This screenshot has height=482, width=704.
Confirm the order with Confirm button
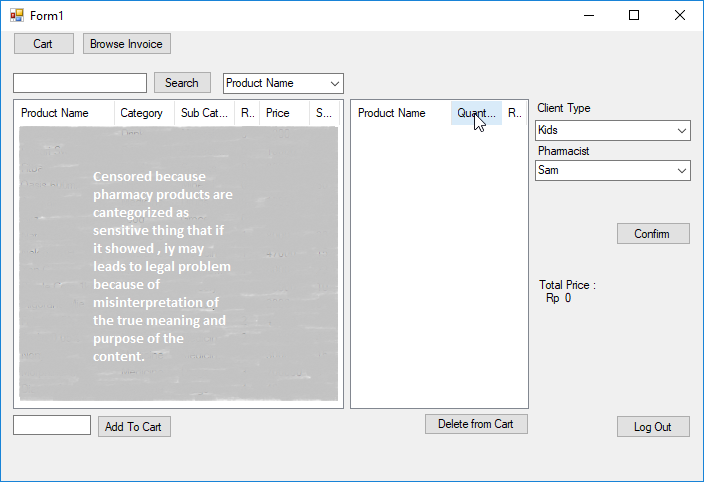[653, 234]
